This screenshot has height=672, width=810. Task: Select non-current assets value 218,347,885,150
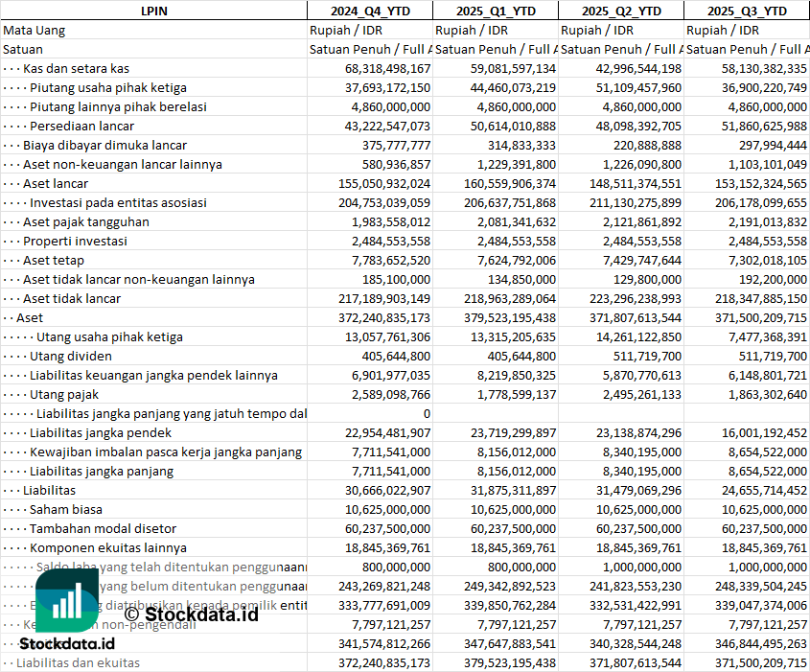[x=761, y=298]
